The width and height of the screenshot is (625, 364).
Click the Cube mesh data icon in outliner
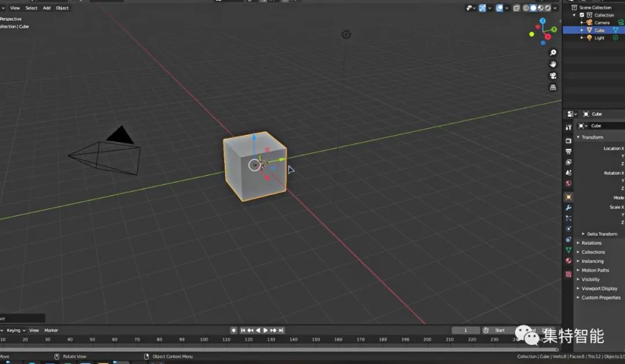point(615,30)
